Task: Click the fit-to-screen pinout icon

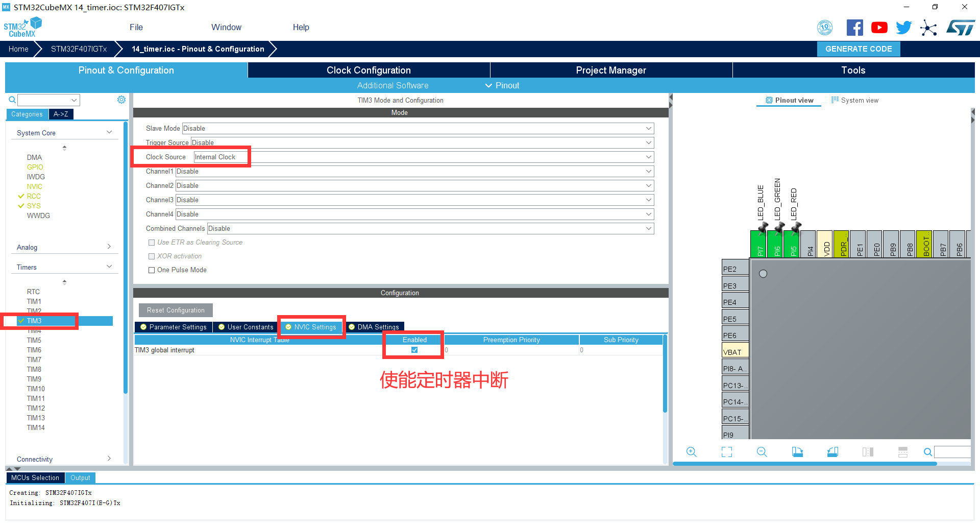Action: [726, 452]
